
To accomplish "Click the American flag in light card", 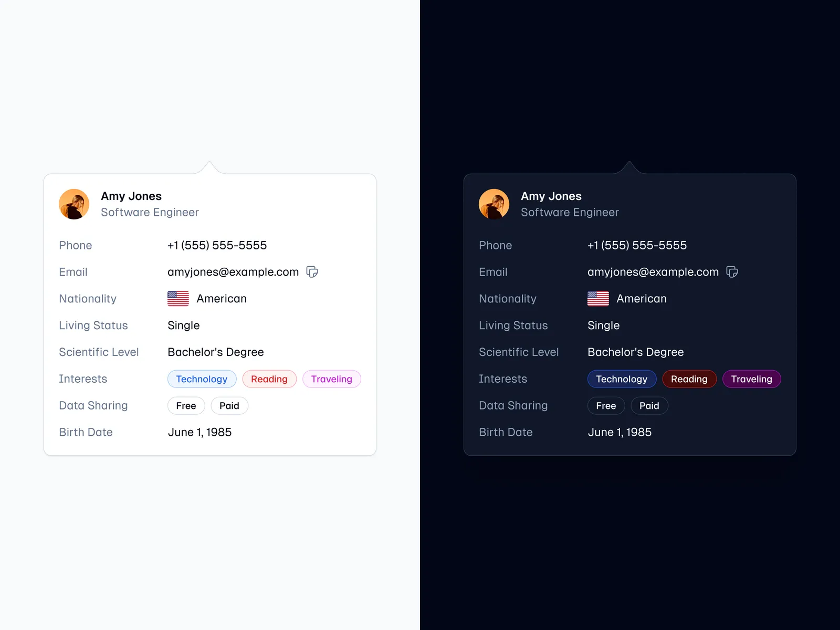I will coord(178,299).
